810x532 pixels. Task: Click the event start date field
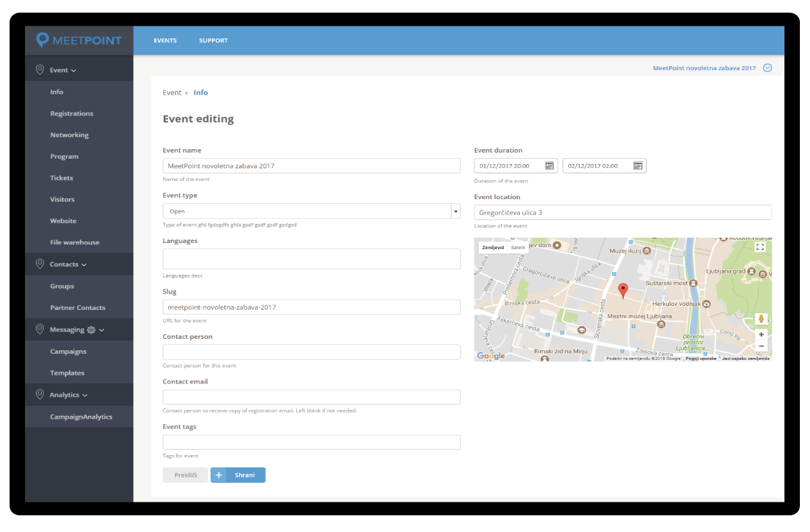tap(516, 165)
